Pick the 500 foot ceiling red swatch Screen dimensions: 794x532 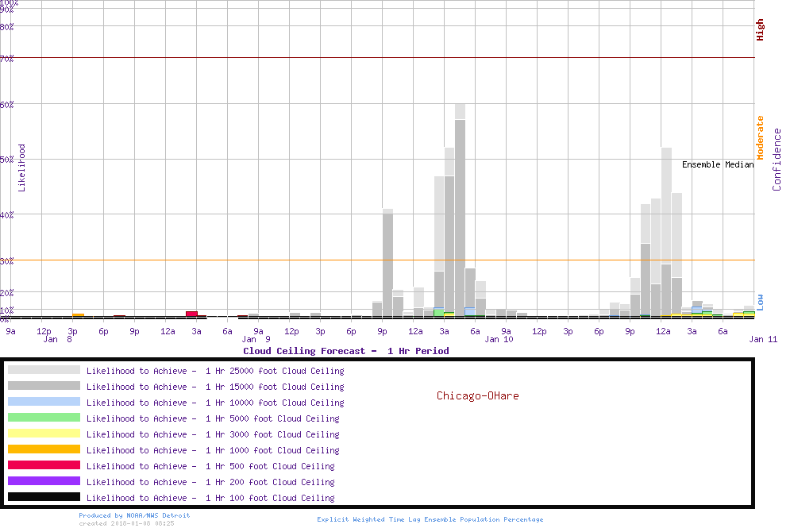(44, 465)
